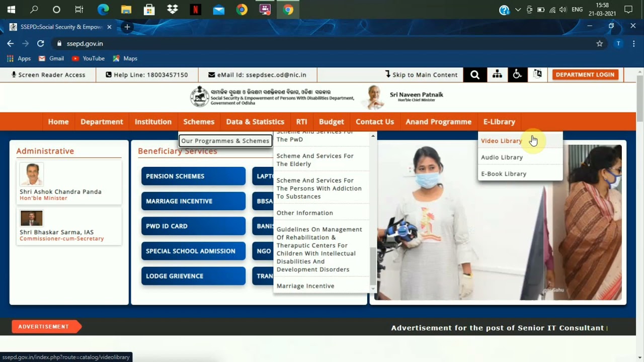Select Audio Library from E-Library dropdown

(502, 157)
